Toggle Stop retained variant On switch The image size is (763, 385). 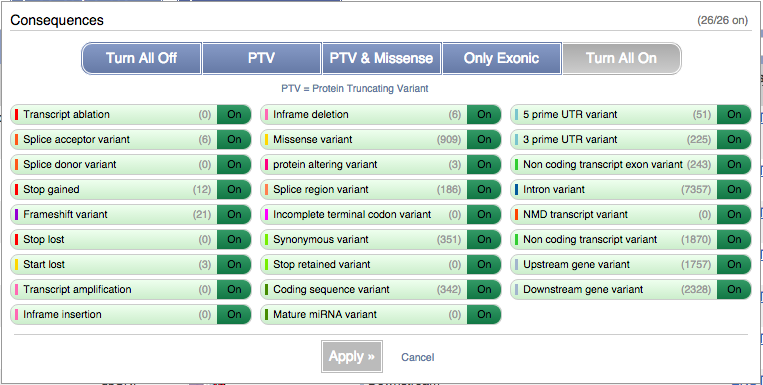[x=484, y=264]
